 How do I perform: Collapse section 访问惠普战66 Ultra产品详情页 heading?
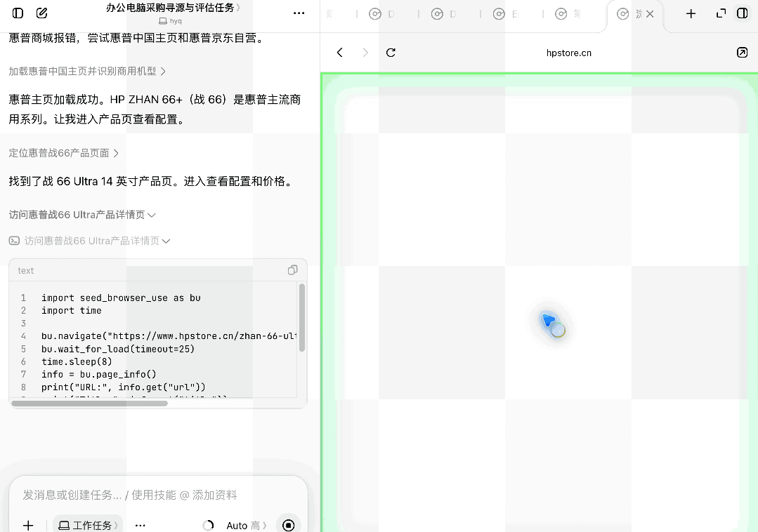click(82, 215)
